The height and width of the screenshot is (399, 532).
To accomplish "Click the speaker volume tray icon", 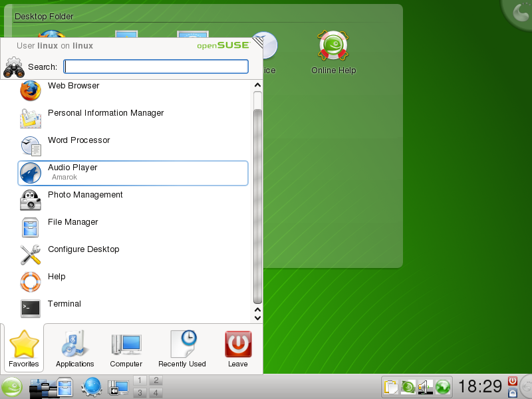I will (x=425, y=387).
